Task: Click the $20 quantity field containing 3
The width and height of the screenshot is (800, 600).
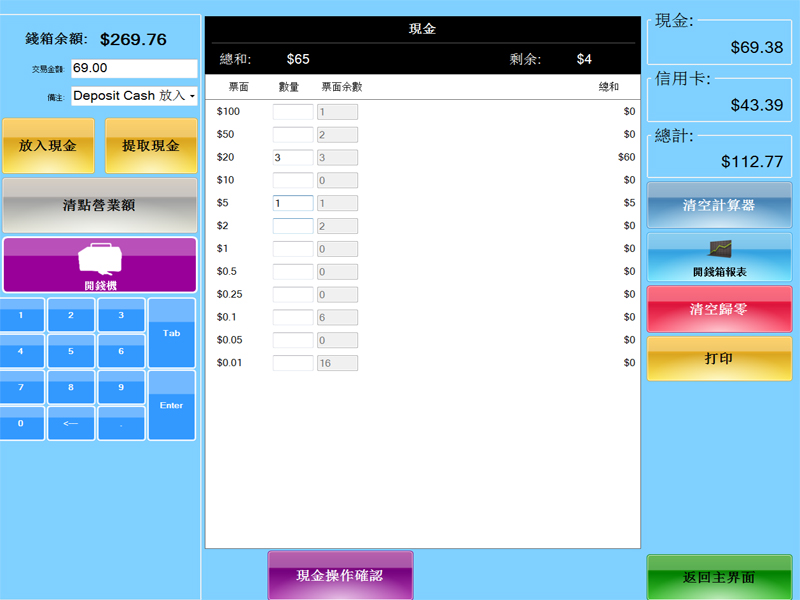Action: click(x=293, y=158)
